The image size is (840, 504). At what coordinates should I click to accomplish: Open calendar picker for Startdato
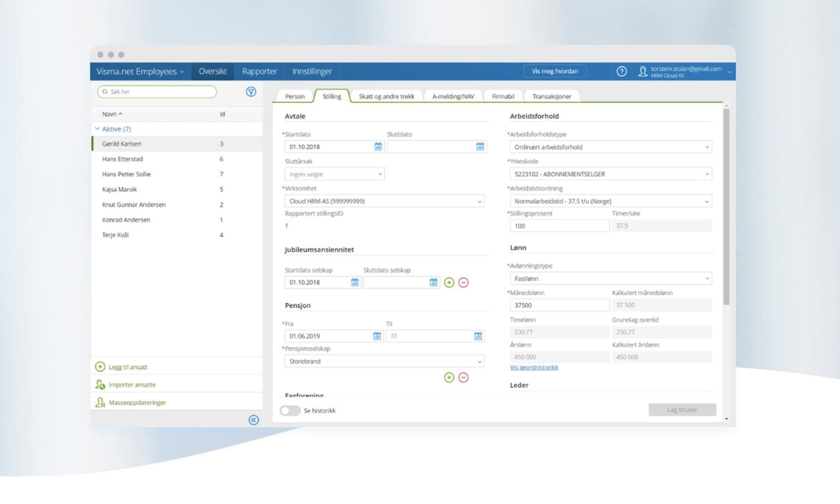point(378,147)
